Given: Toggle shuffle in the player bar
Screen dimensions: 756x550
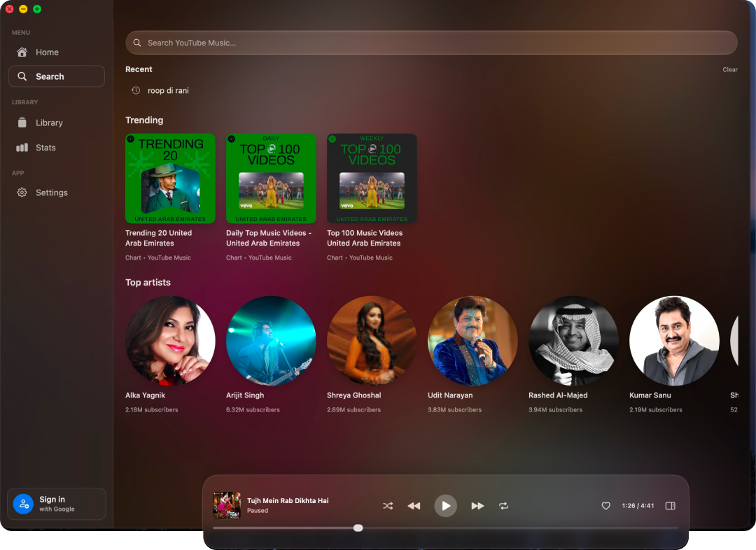Looking at the screenshot, I should [x=388, y=506].
